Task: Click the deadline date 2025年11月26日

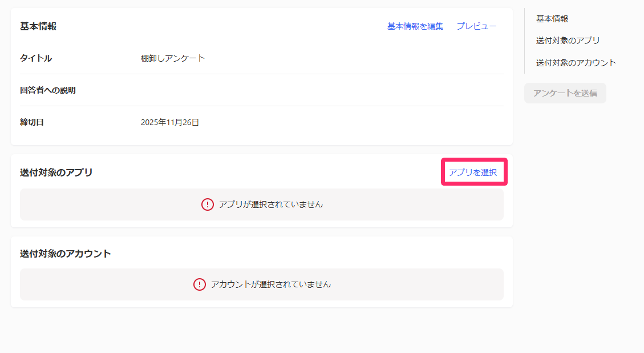Action: pos(170,122)
